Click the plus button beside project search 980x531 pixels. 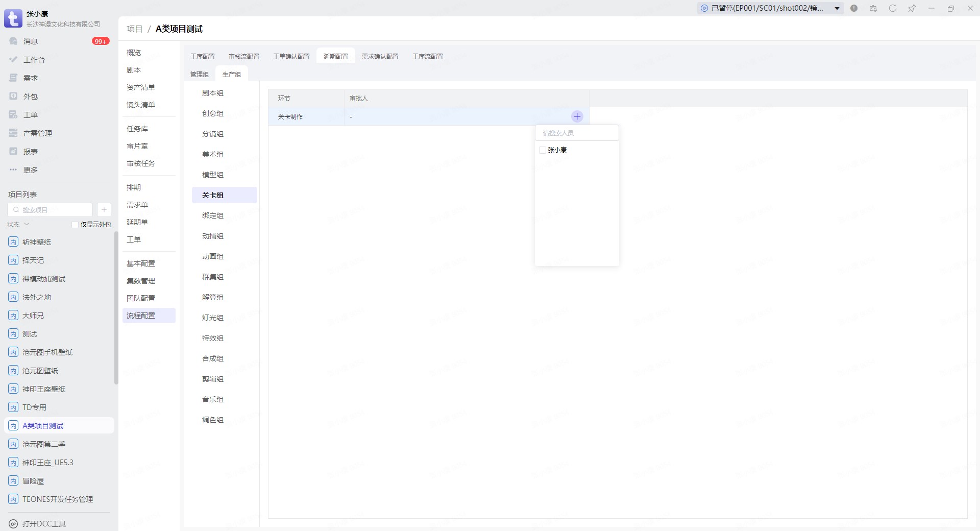(104, 210)
